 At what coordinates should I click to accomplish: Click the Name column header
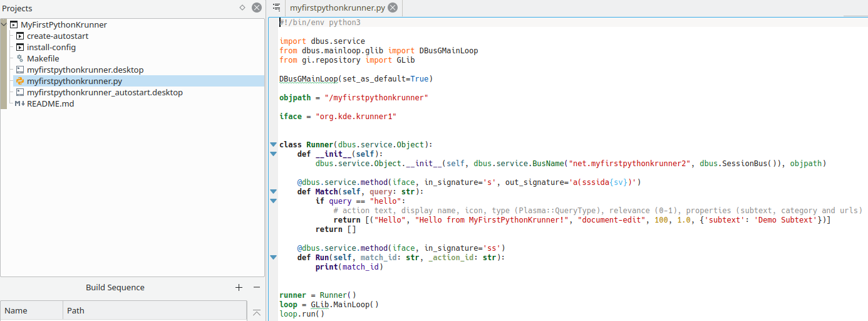pos(32,311)
